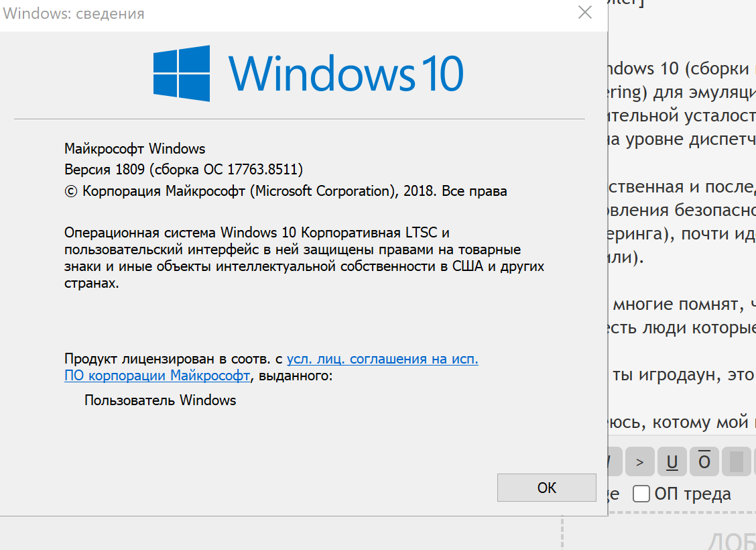The width and height of the screenshot is (756, 550).
Task: Insert quote '>' markup in the forum post form
Action: [x=640, y=461]
